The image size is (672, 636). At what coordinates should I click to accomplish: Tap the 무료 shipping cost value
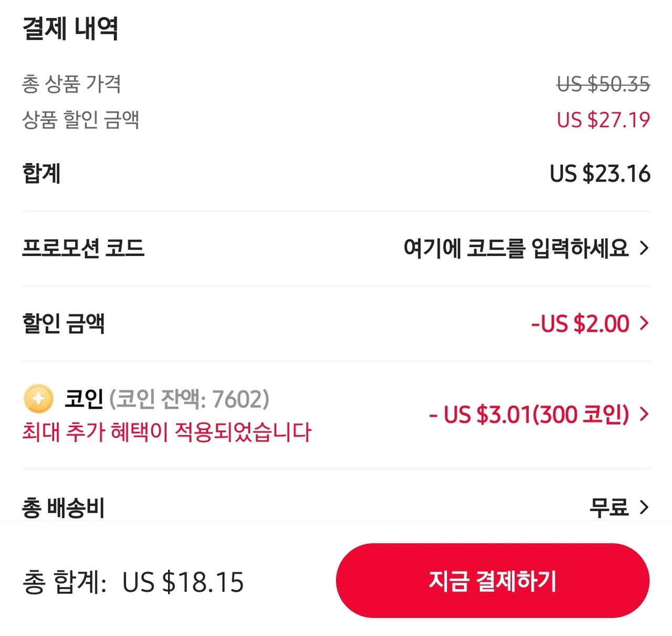[608, 507]
